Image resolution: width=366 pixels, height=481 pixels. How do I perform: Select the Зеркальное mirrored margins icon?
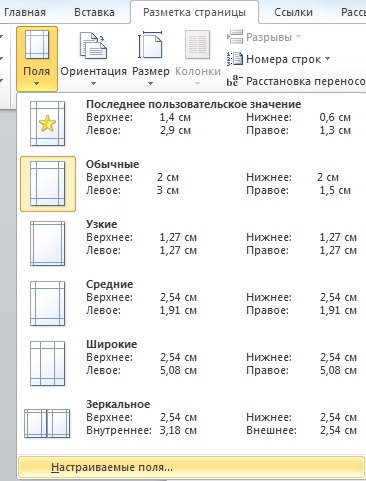coord(47,423)
